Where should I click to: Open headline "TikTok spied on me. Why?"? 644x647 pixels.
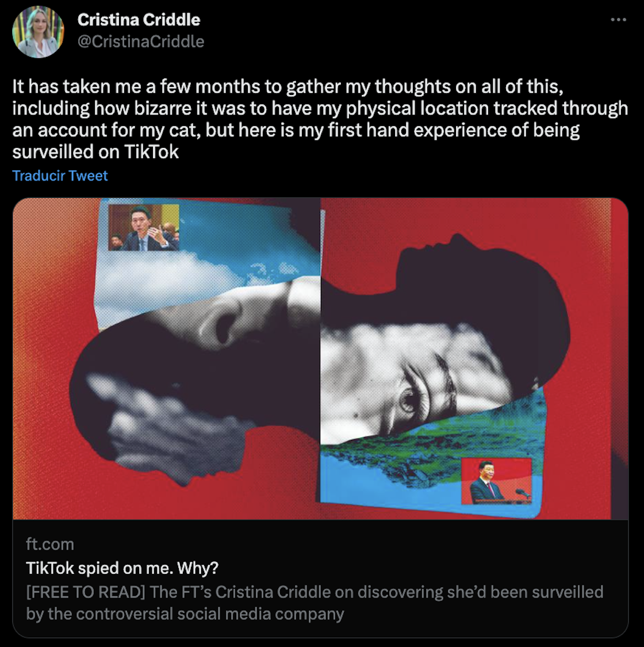pos(122,568)
